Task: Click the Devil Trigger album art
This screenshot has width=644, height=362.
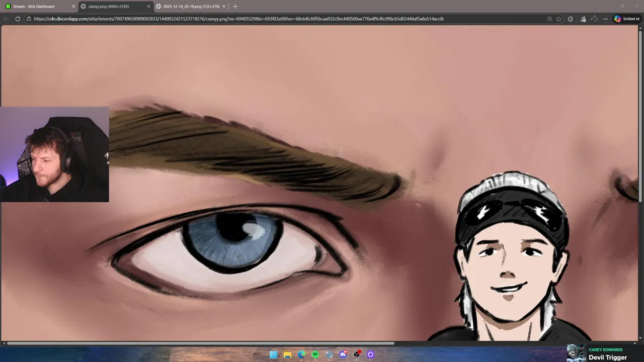Action: tap(576, 353)
